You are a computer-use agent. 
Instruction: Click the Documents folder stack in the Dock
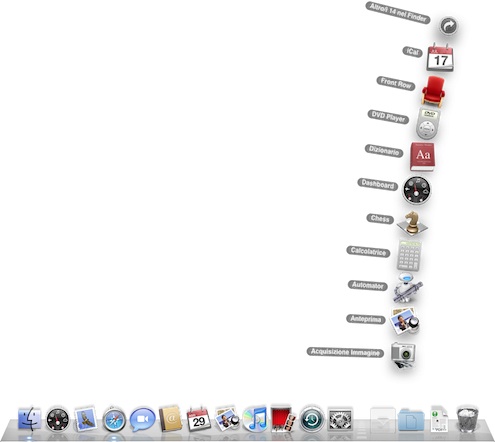pos(411,420)
